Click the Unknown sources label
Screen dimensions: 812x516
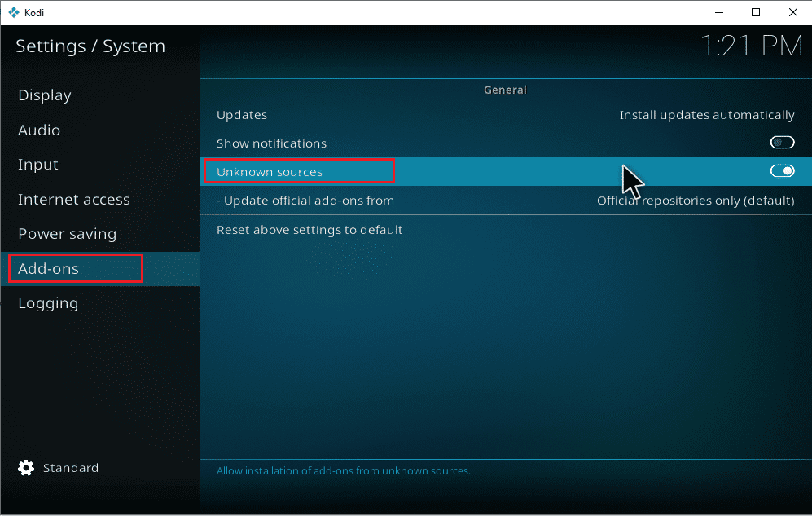click(270, 172)
